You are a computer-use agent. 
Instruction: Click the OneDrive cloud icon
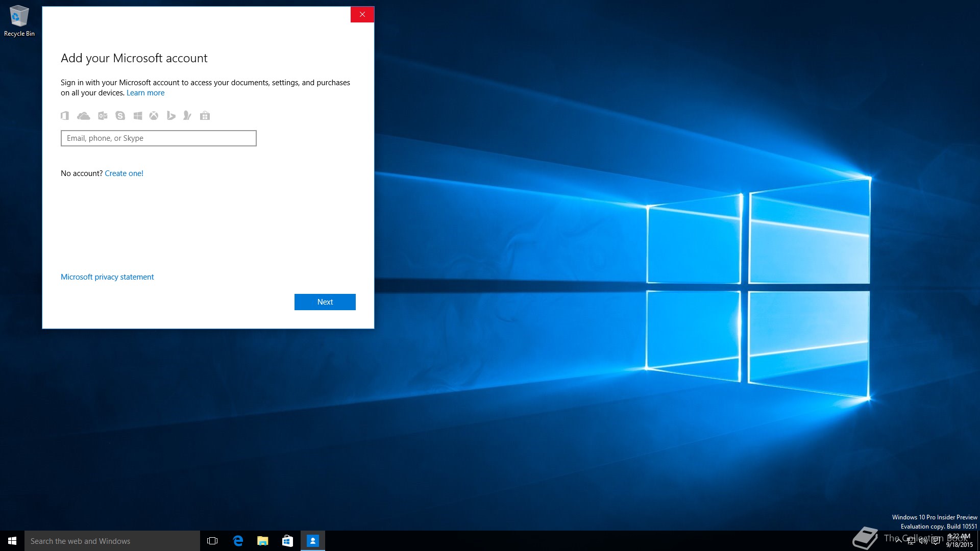pos(83,116)
